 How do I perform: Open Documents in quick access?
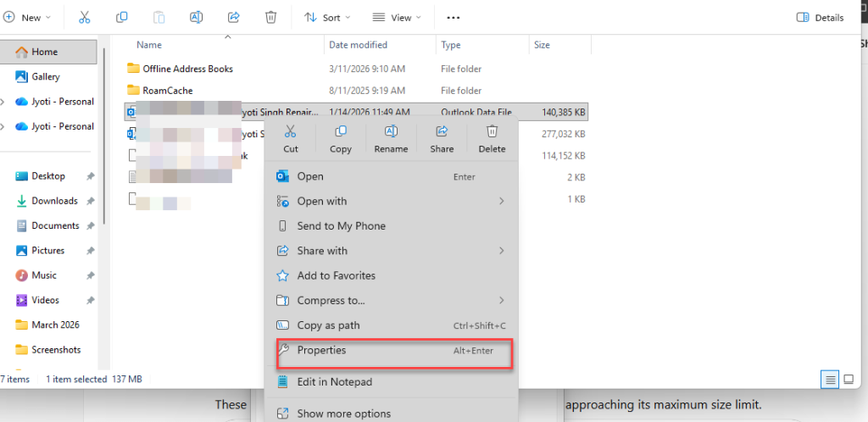(48, 225)
